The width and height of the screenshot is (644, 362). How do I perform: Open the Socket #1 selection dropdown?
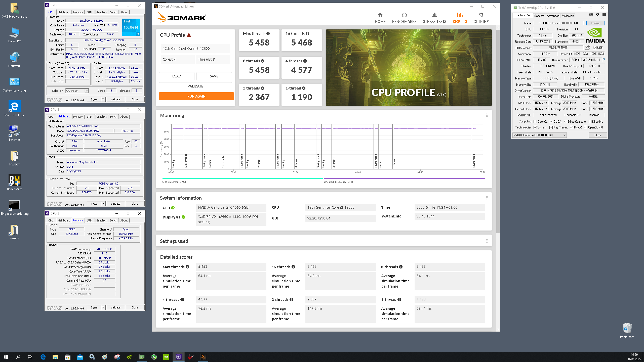tap(77, 91)
